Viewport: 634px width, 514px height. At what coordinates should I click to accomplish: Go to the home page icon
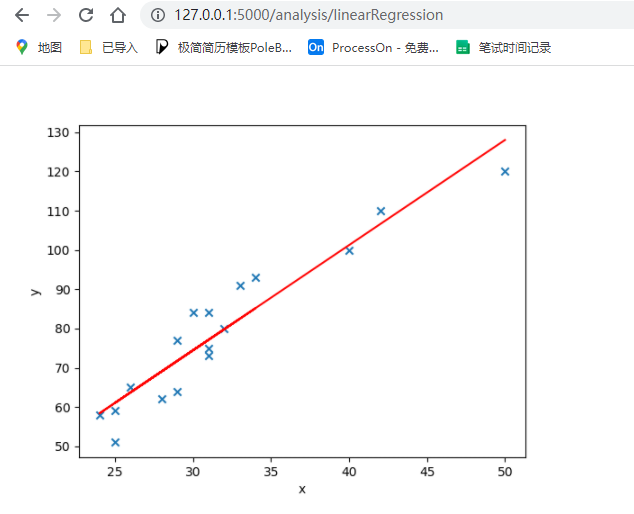[x=118, y=15]
